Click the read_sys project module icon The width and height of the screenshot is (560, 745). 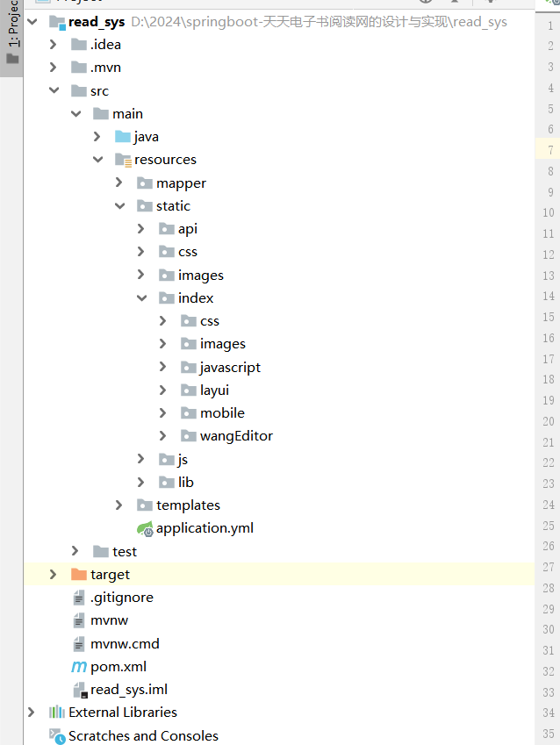pos(57,22)
